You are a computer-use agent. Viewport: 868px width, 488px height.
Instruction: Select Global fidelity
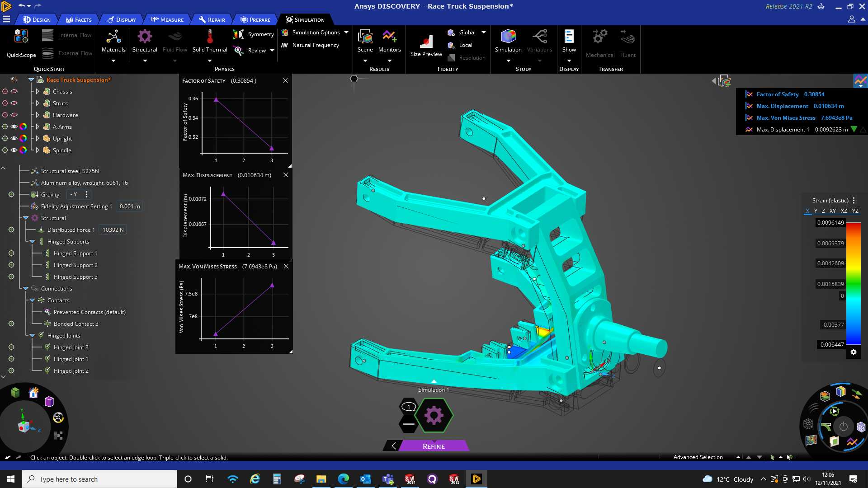(x=462, y=33)
